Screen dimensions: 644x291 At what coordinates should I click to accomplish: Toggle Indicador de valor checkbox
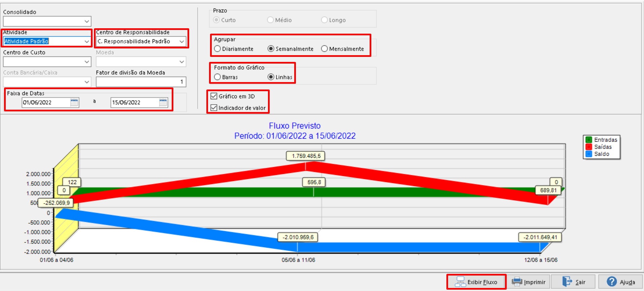[x=214, y=108]
